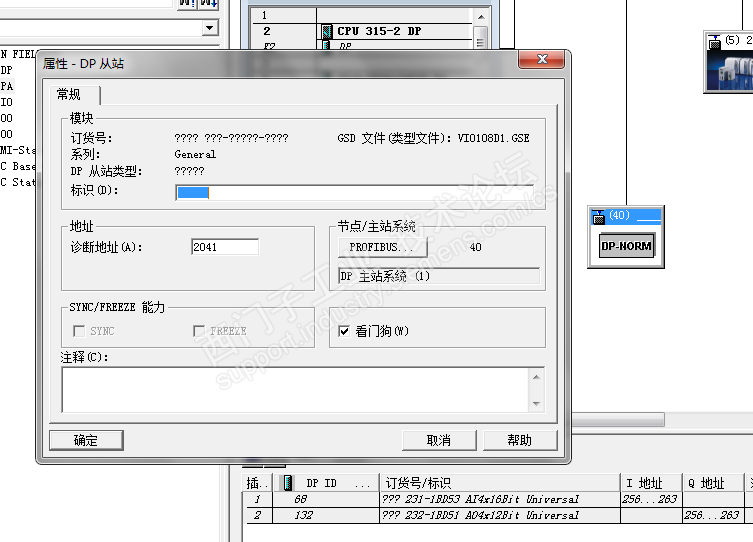Image resolution: width=753 pixels, height=542 pixels.
Task: Select the DP-NORM slave icon
Action: tap(627, 246)
